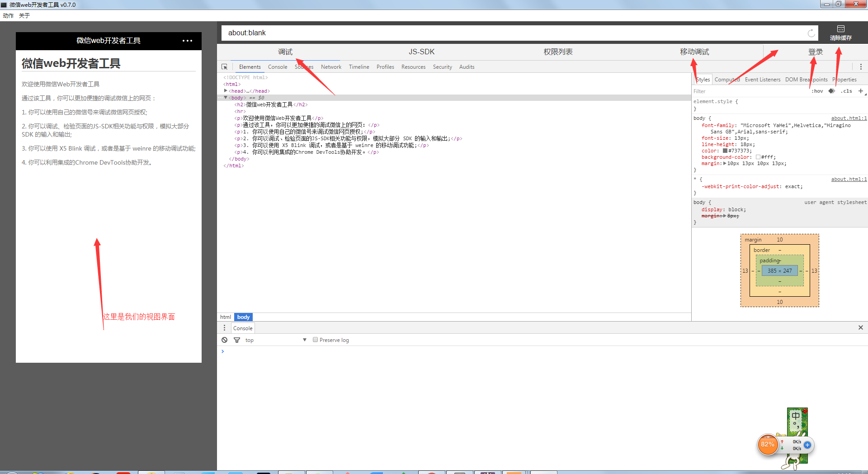
Task: Click the input method 中 indicator
Action: pos(795,415)
